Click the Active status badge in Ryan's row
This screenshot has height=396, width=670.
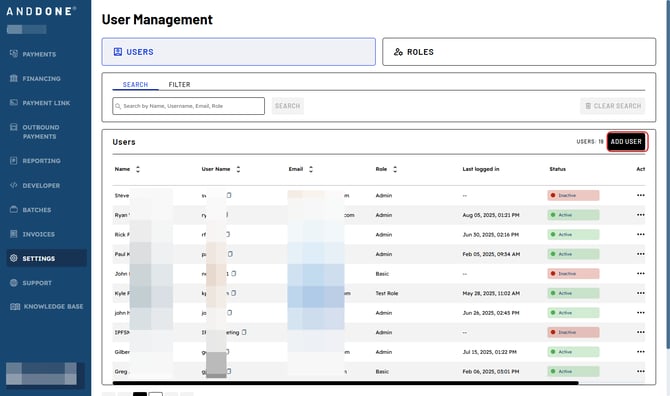click(x=573, y=215)
